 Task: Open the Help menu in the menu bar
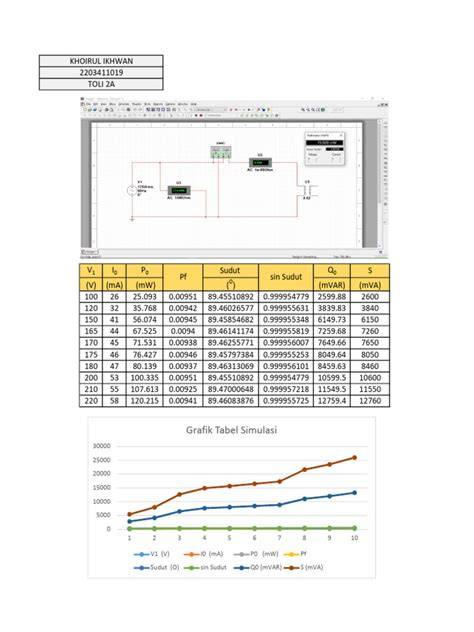click(x=193, y=104)
